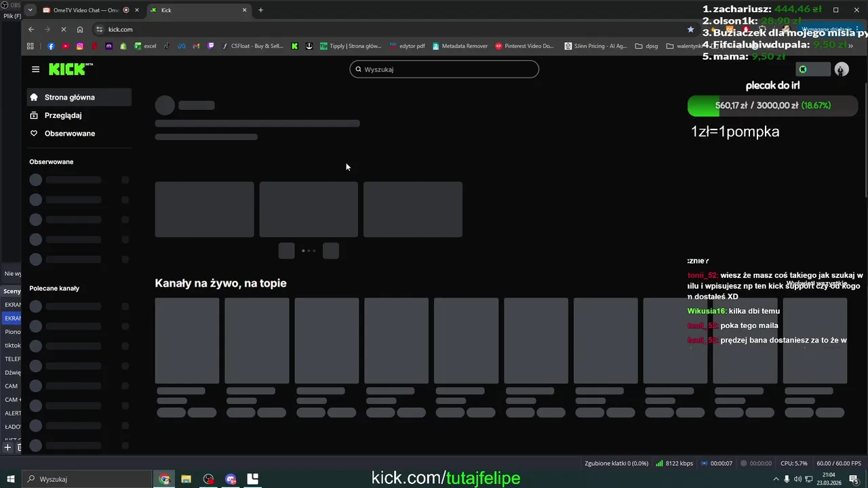Click the Kick logo

pyautogui.click(x=71, y=69)
